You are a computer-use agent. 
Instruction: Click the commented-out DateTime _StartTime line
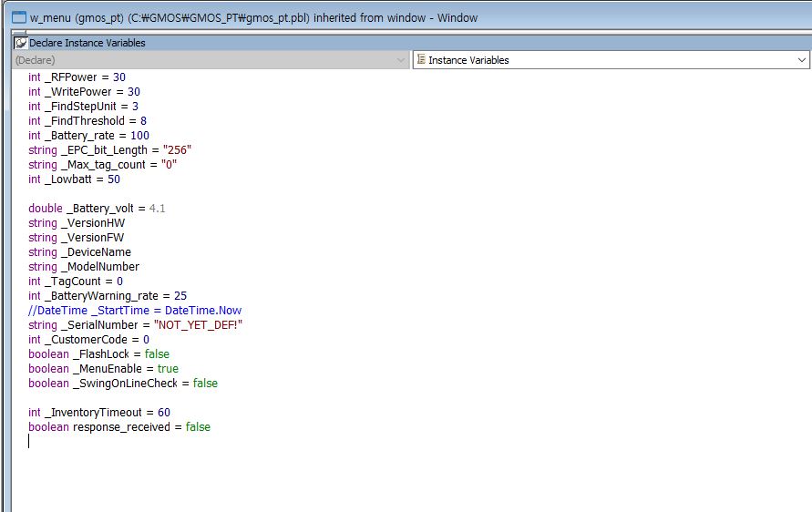(x=135, y=311)
